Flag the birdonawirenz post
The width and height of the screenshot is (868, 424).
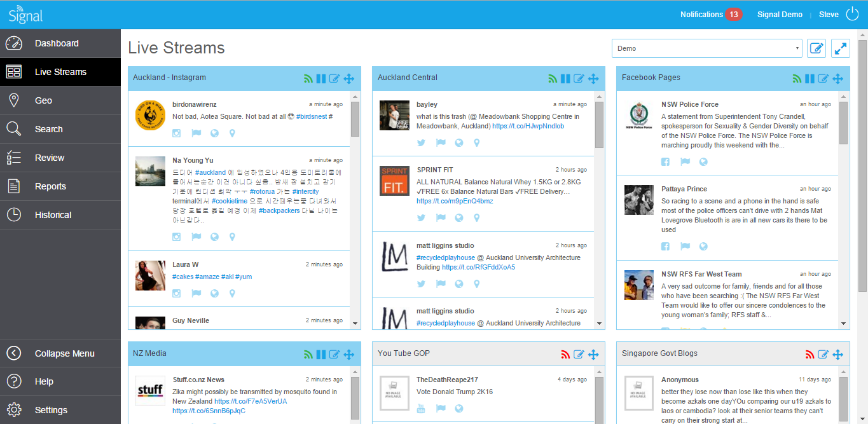[x=196, y=133]
